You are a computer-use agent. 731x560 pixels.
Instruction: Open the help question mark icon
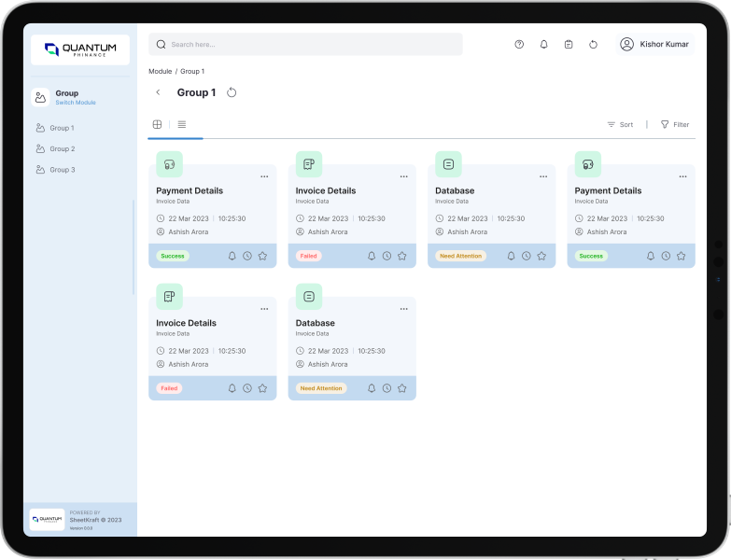click(519, 45)
